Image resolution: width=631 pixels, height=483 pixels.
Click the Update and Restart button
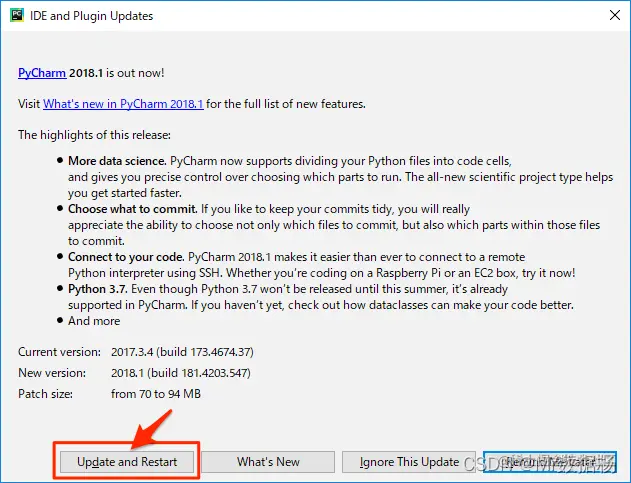(x=127, y=462)
